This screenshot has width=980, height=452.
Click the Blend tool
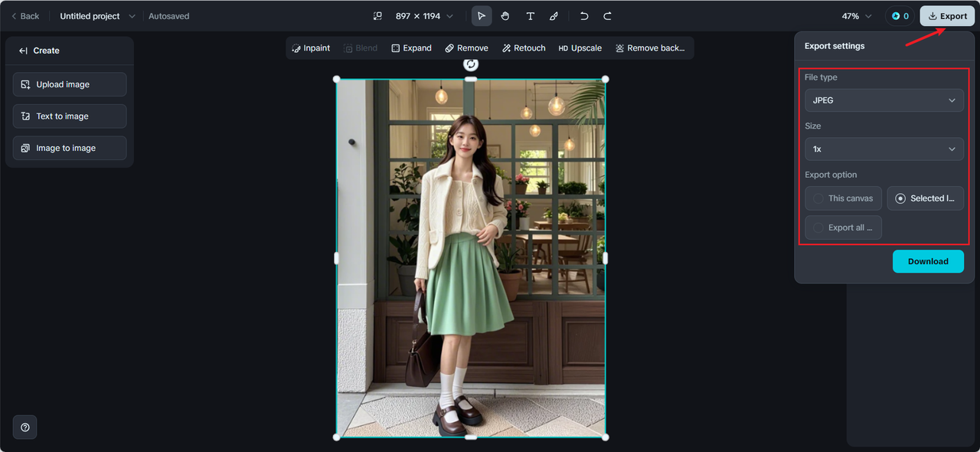point(361,48)
